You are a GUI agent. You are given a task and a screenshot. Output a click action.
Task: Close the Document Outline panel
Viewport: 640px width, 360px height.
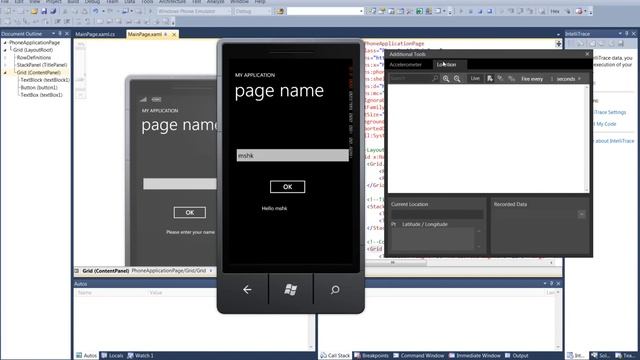tap(67, 34)
